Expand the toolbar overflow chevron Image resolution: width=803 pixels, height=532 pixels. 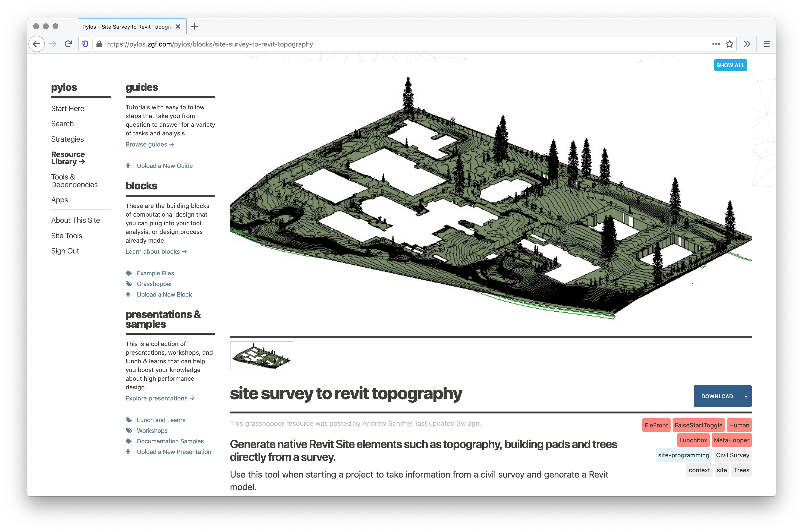747,44
